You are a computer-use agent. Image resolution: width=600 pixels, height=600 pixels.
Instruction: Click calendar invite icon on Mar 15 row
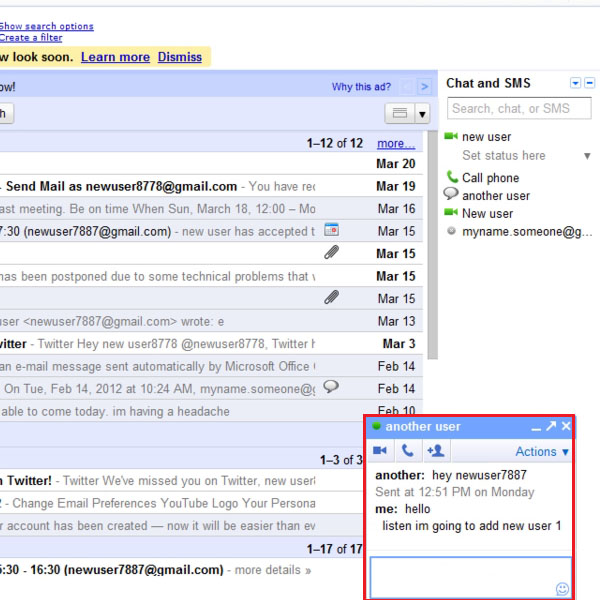tap(331, 230)
